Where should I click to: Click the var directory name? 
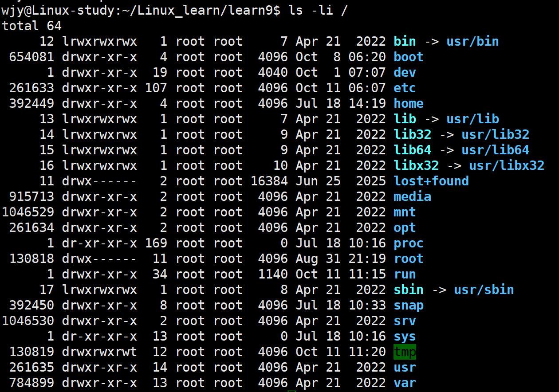click(x=405, y=383)
